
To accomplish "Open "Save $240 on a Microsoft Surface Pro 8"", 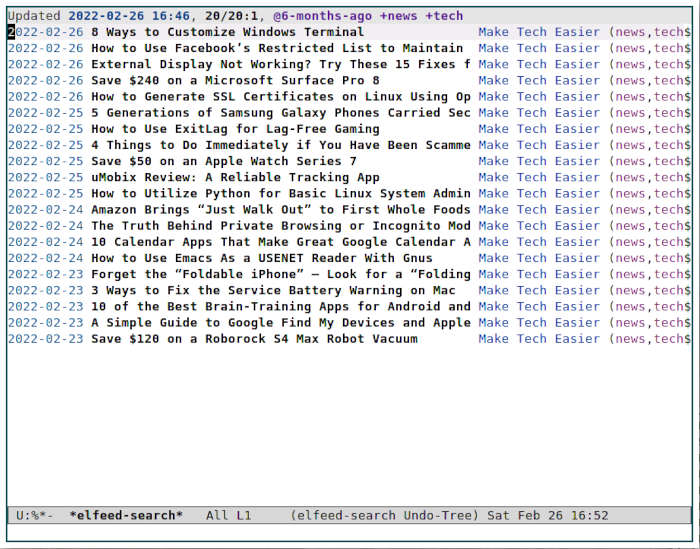I will tap(235, 80).
